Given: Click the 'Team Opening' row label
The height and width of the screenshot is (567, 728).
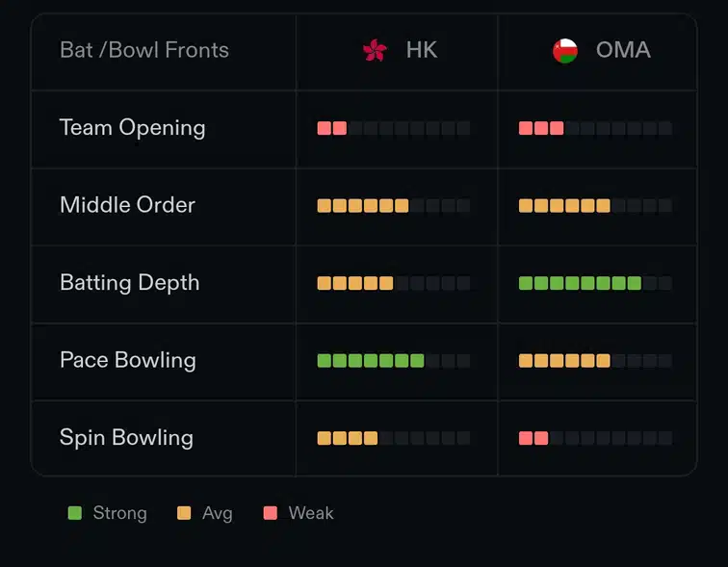Looking at the screenshot, I should (132, 128).
